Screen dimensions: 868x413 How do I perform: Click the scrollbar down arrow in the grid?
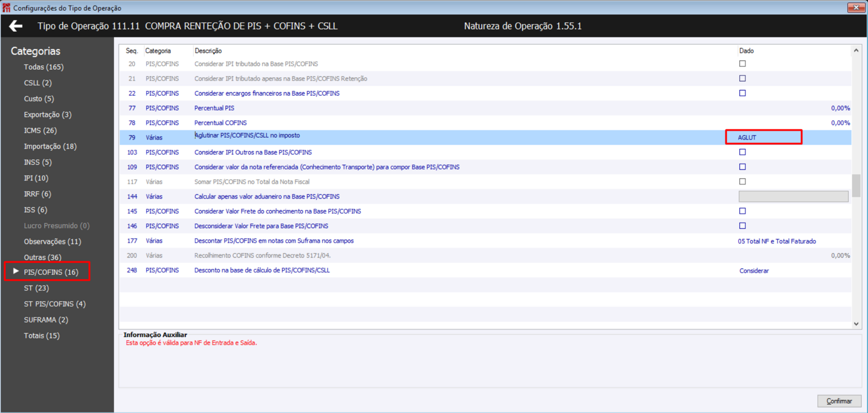click(856, 324)
